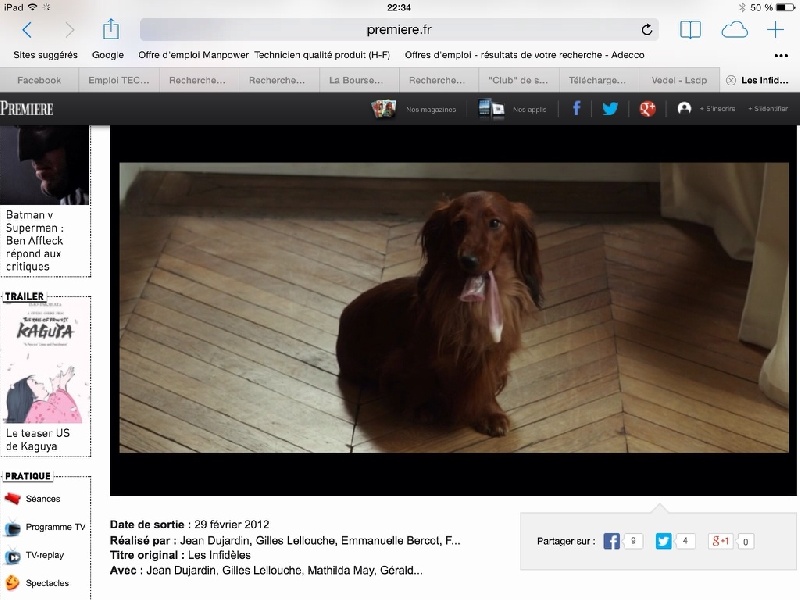Click the Premiere logo

coord(27,108)
